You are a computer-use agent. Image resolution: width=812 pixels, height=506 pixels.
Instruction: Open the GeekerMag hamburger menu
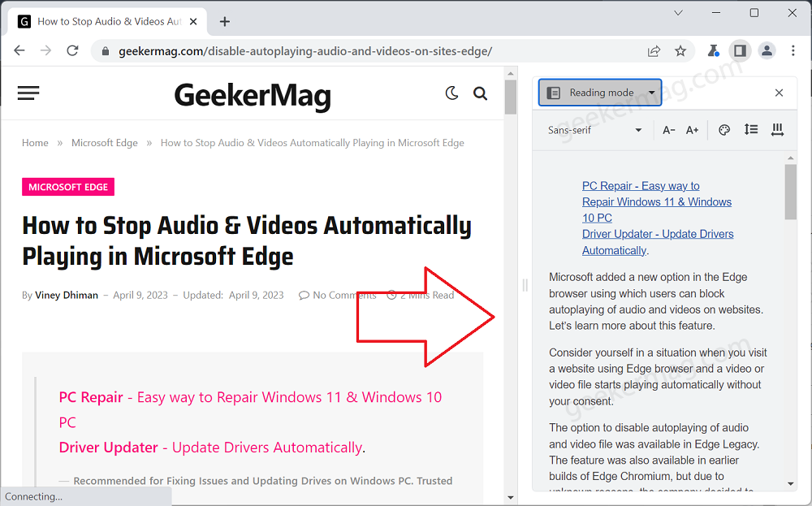point(28,93)
